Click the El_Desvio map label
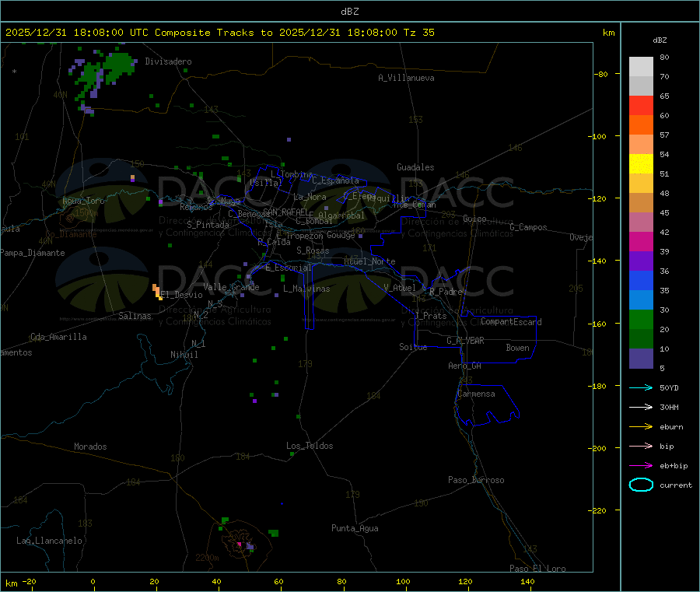700x592 pixels. (x=182, y=295)
